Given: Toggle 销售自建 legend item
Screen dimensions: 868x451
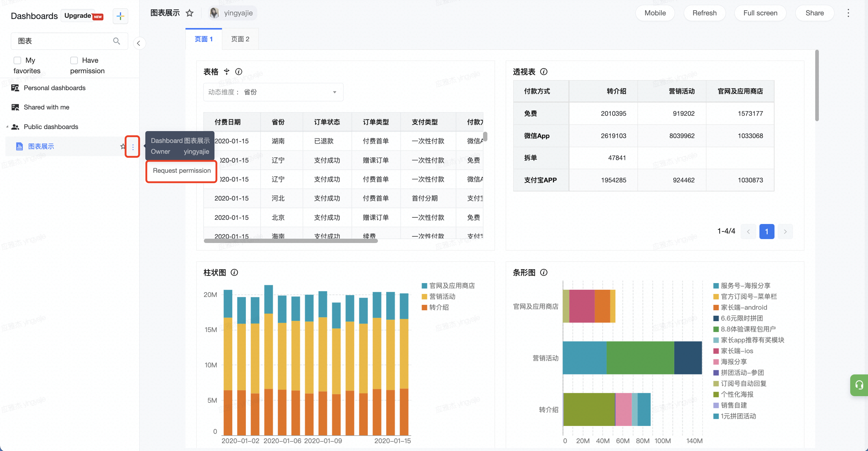Looking at the screenshot, I should tap(730, 405).
